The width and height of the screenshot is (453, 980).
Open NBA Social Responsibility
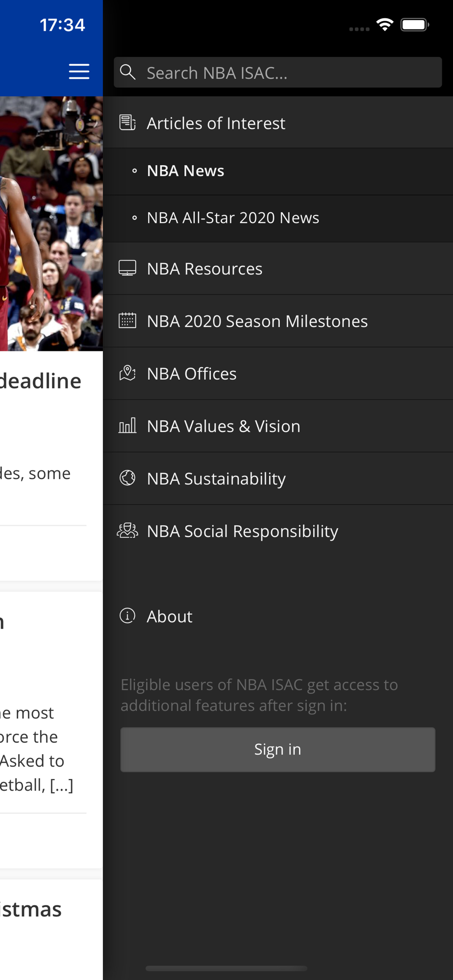pos(278,531)
